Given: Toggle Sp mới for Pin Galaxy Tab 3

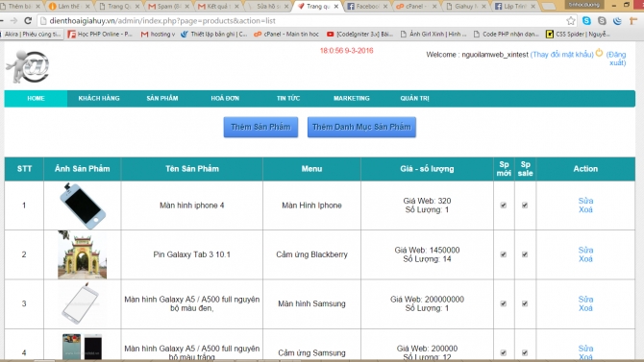Looking at the screenshot, I should (x=503, y=254).
